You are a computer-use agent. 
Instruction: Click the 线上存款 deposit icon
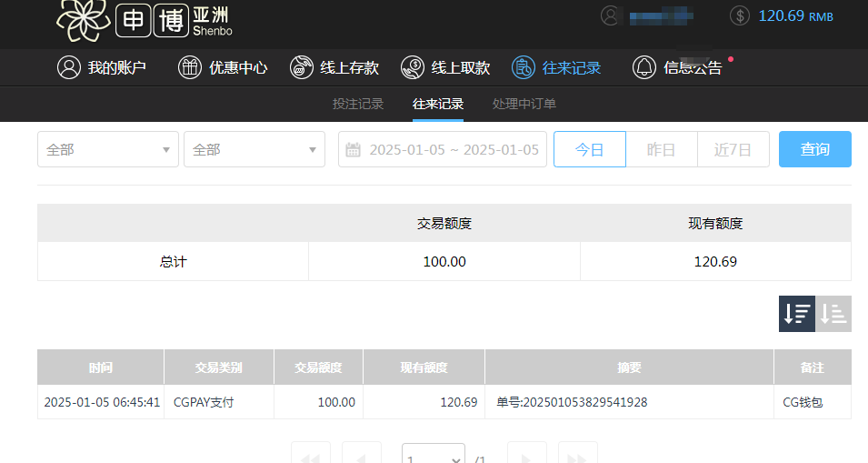click(302, 67)
